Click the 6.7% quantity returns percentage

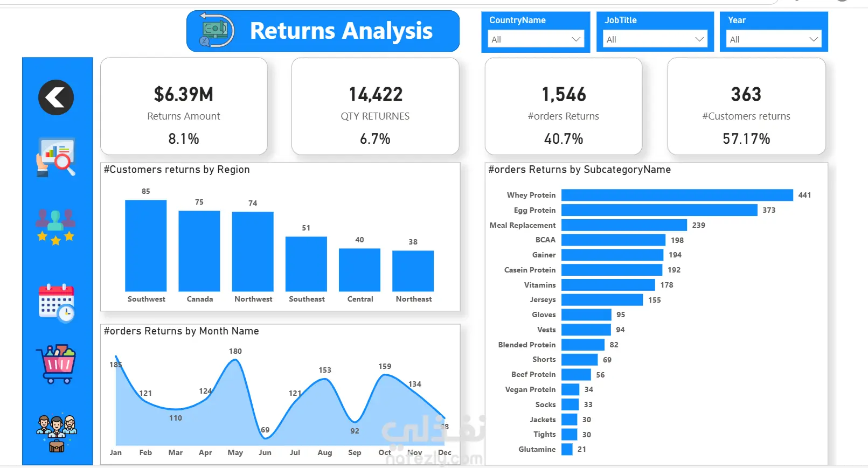click(x=375, y=139)
